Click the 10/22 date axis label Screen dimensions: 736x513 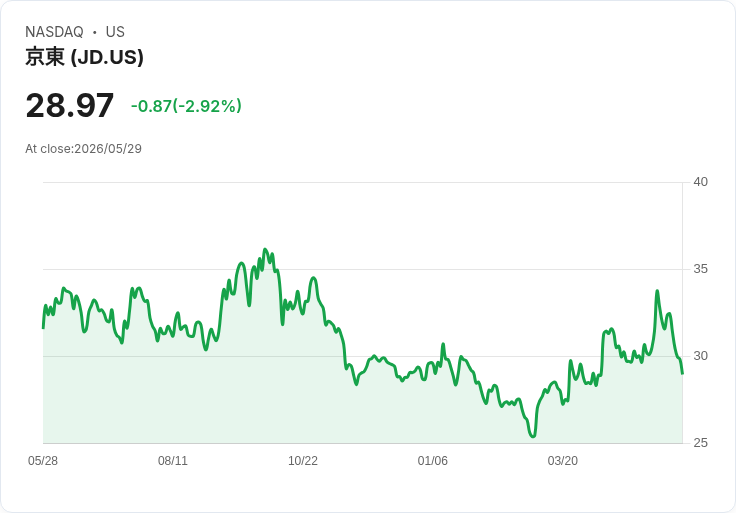303,461
